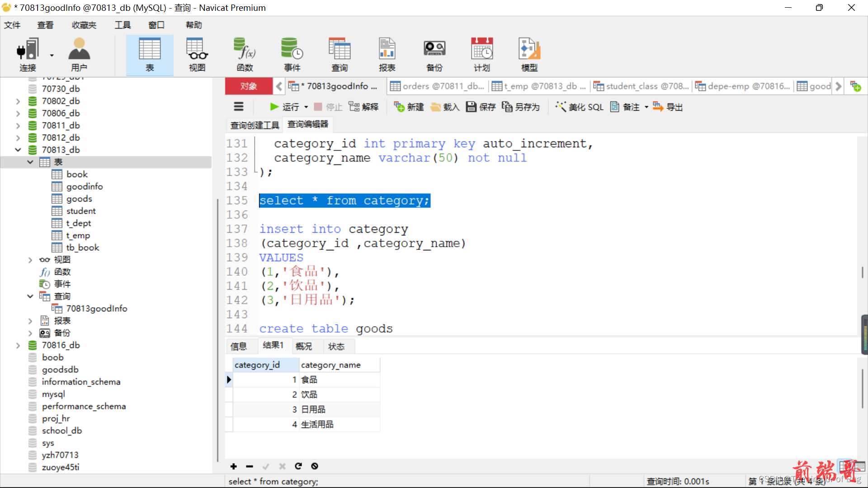Select the cell 生活用品 in results
Screen dimensions: 868x488
(x=339, y=424)
